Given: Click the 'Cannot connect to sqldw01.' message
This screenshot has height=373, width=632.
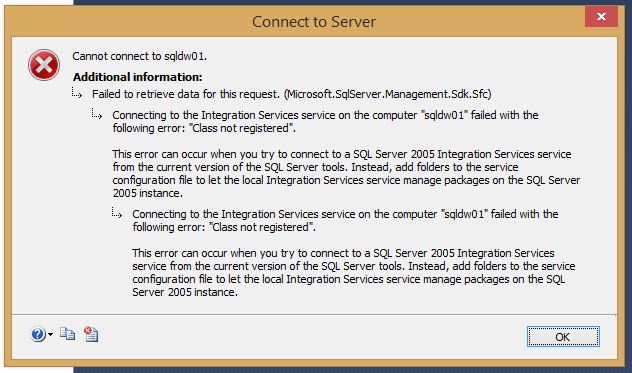Looking at the screenshot, I should coord(139,56).
